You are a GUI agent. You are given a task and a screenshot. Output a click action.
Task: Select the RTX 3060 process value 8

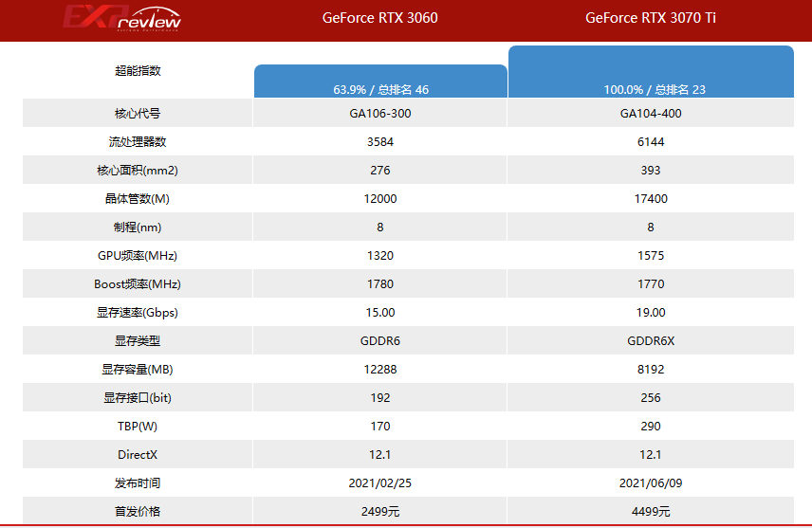pyautogui.click(x=380, y=228)
